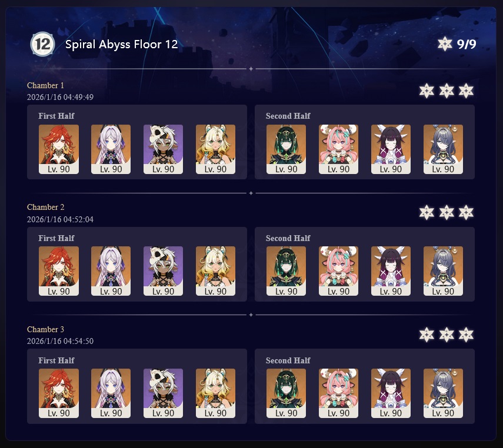Select gray-haired character in Chamber 3 Second Half
Screen dimensions: 503x448
[443, 393]
